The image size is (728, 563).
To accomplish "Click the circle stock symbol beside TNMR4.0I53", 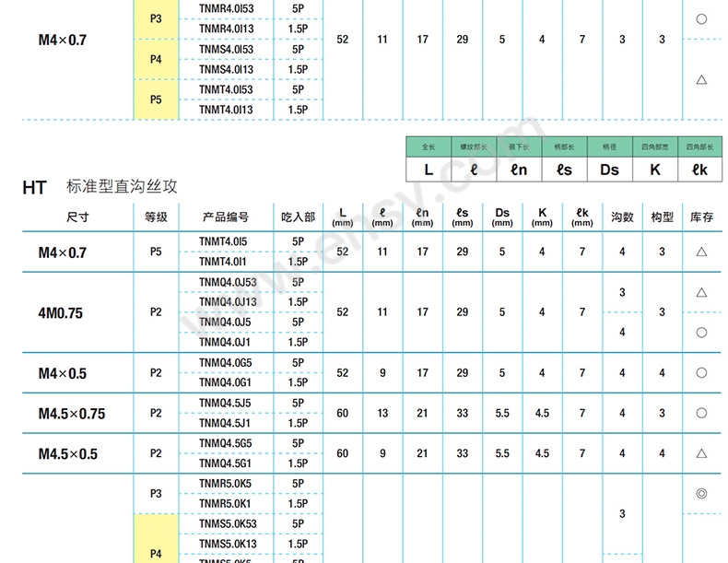I will coord(701,19).
